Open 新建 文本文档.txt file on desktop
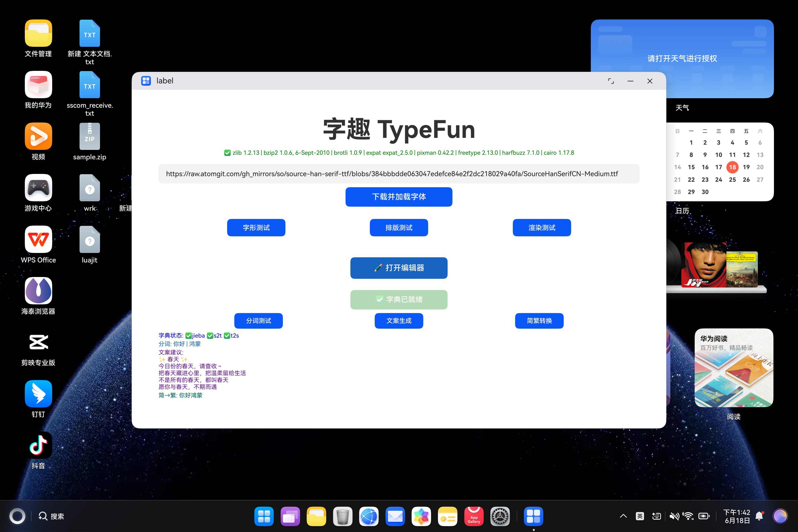 [90, 33]
